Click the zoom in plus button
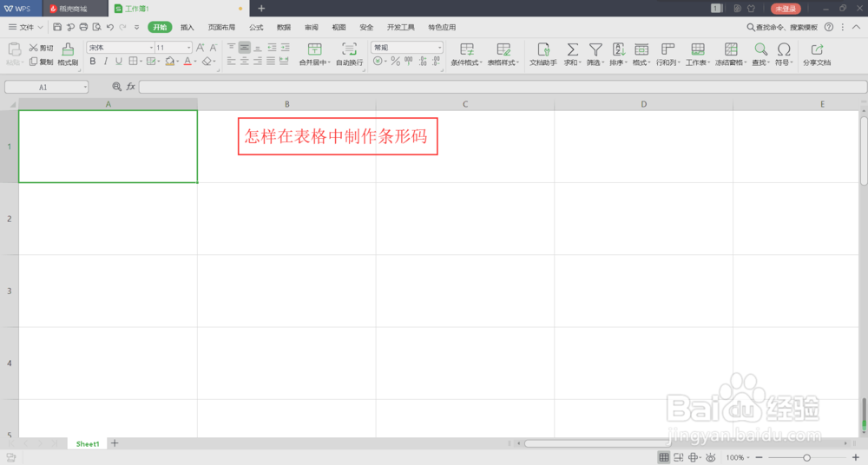This screenshot has width=868, height=465. (x=856, y=457)
